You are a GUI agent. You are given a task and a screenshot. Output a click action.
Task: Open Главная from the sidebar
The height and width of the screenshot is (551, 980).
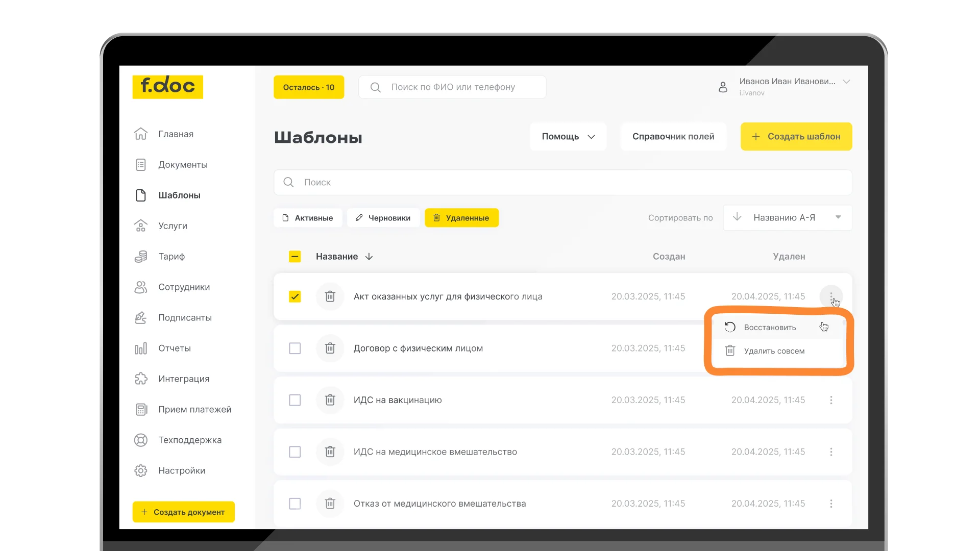pyautogui.click(x=175, y=134)
